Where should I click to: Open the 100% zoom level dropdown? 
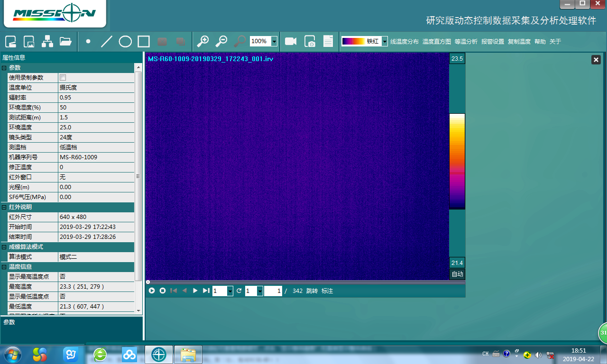pyautogui.click(x=274, y=42)
